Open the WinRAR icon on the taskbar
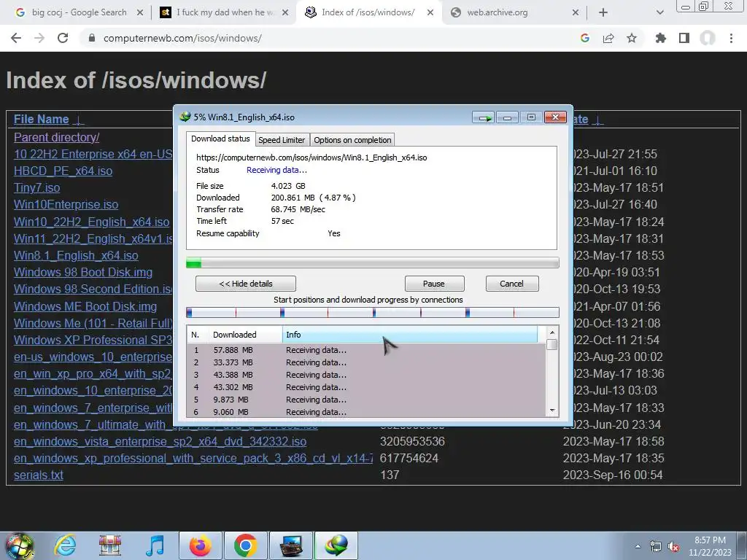 (x=110, y=545)
